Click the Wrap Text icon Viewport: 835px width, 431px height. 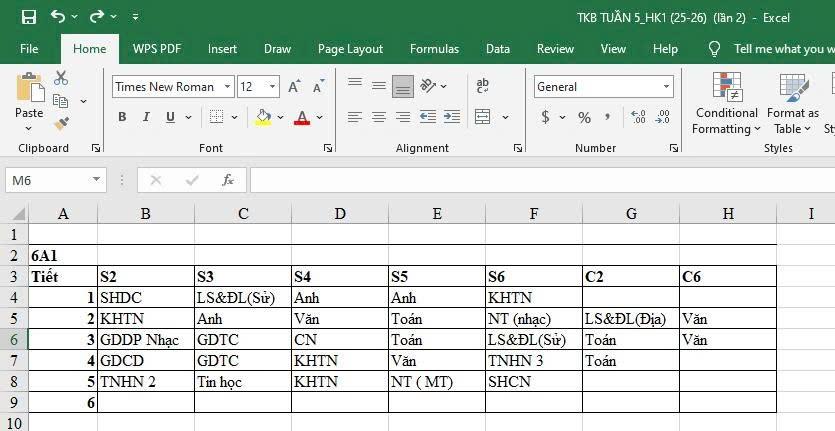point(483,86)
